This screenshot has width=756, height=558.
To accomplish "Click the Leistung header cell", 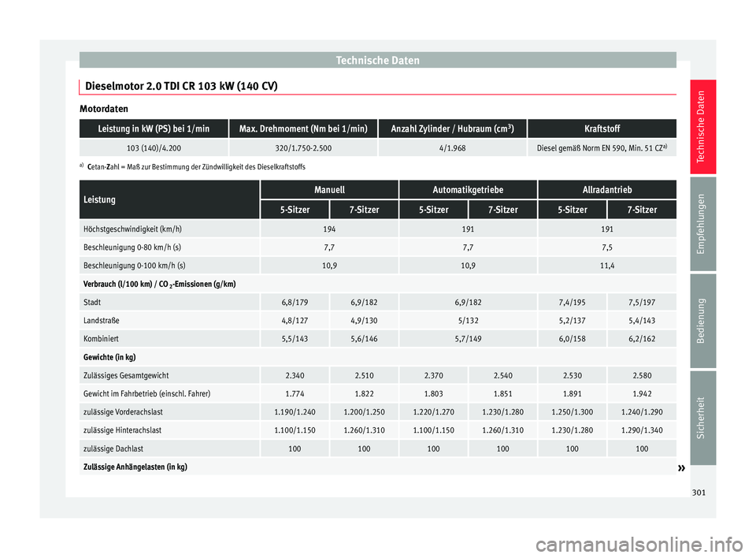I will tap(169, 199).
